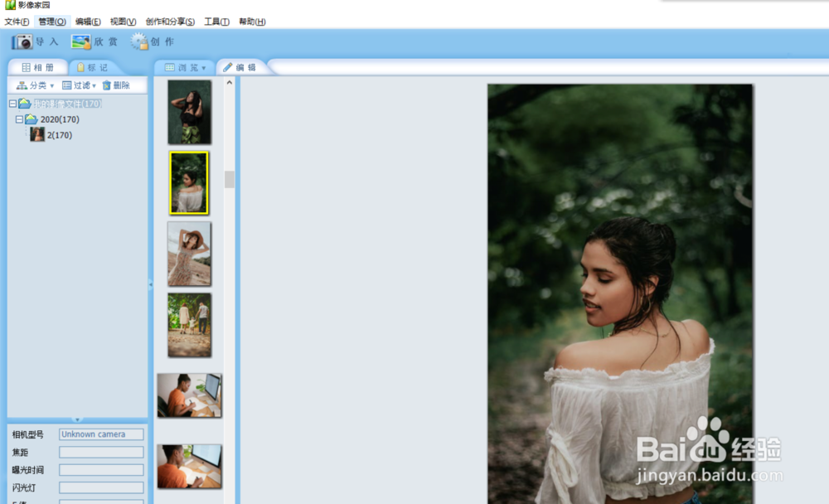Click the 闪光灯 field
Viewport: 829px width, 504px height.
[101, 487]
